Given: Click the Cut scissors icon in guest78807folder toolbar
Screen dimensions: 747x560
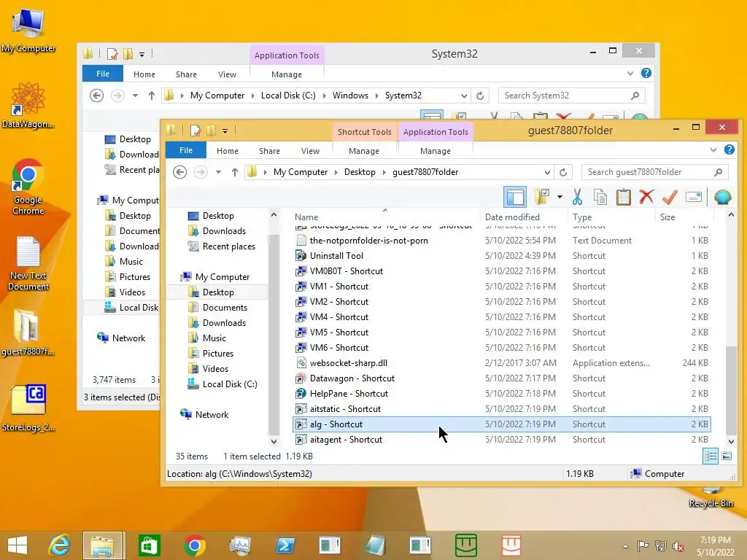Looking at the screenshot, I should coord(577,197).
